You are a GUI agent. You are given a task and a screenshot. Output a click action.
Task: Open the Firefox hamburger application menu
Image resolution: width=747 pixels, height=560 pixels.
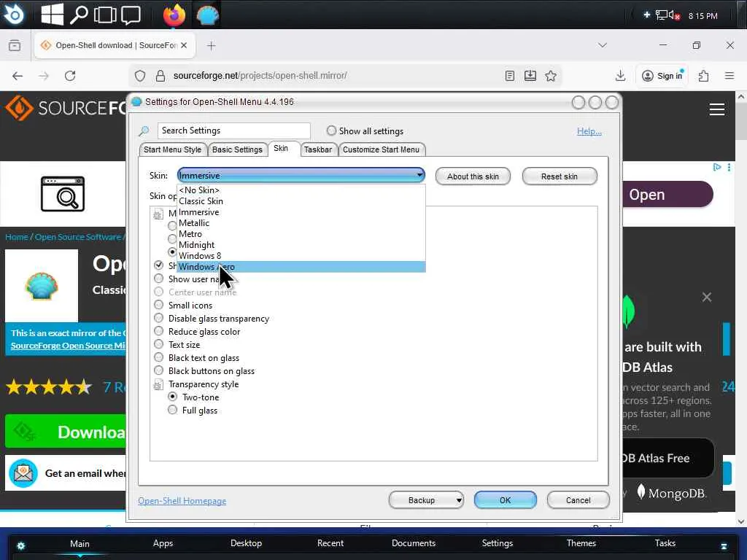pyautogui.click(x=729, y=76)
